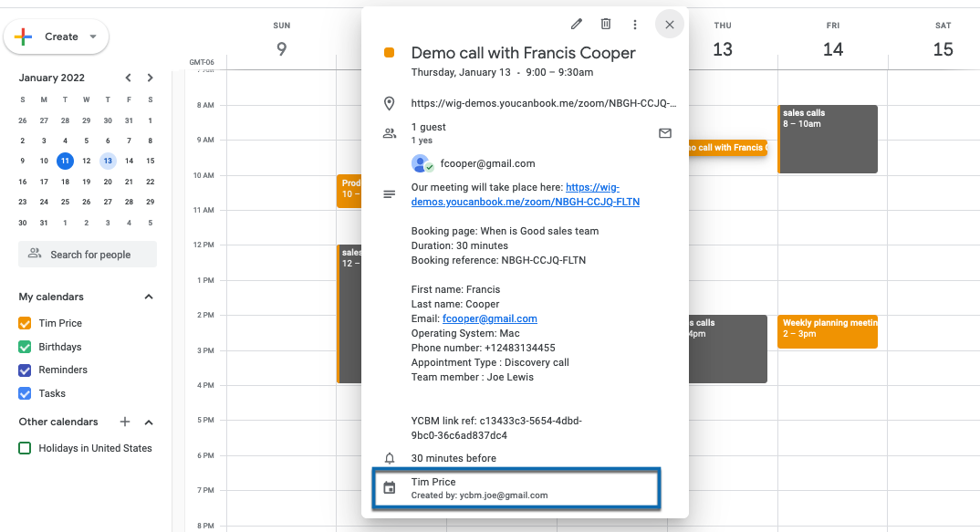The width and height of the screenshot is (980, 532).
Task: Click the Created by ycbm.joe@gmail.com text
Action: tap(479, 495)
